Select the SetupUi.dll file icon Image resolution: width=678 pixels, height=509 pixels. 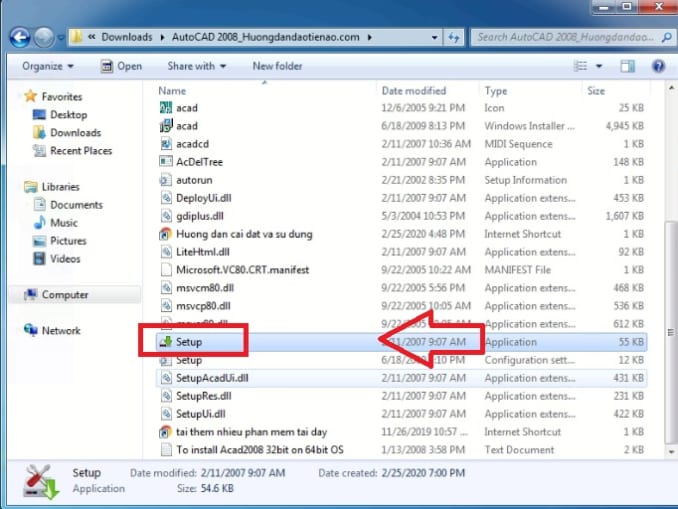tap(166, 414)
